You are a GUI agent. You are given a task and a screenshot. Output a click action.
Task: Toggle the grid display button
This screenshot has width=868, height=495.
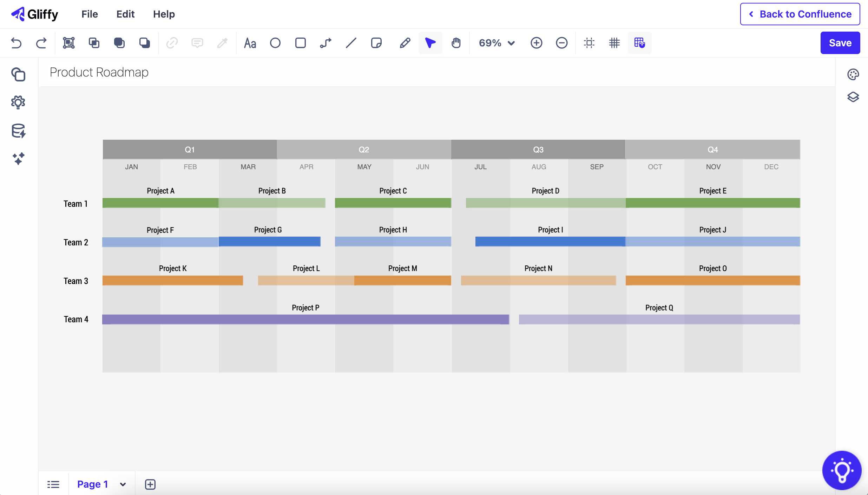pos(614,43)
